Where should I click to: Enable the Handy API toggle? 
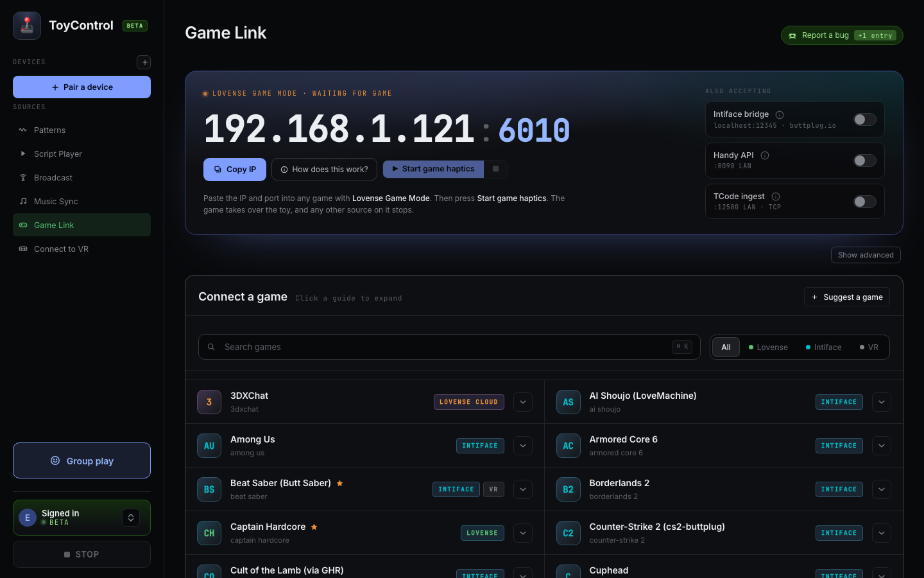click(x=865, y=161)
